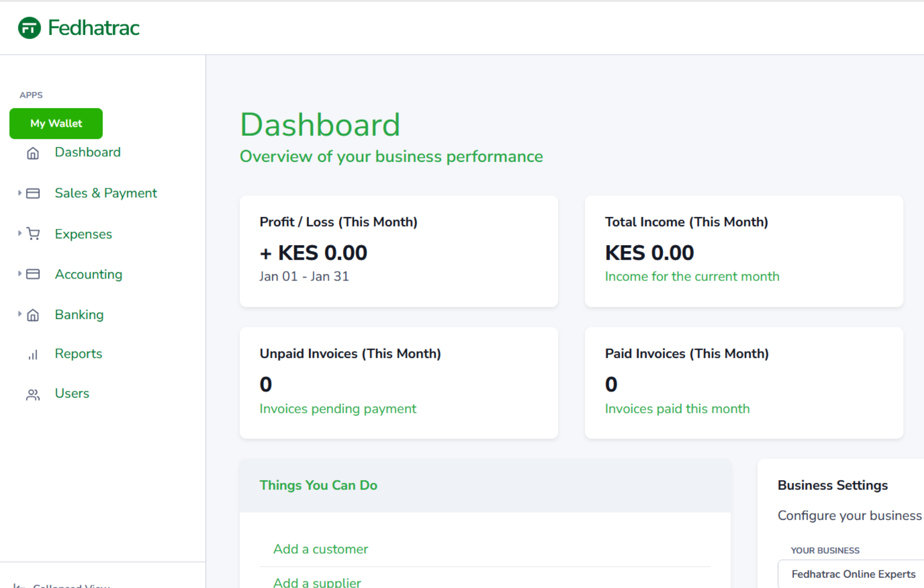Click the Add a supplier link

coord(317,582)
